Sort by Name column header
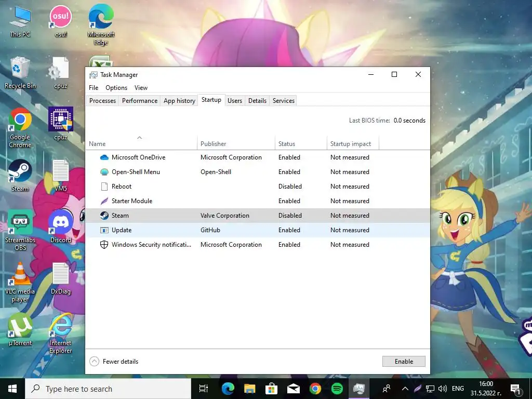This screenshot has height=399, width=532. (141, 144)
